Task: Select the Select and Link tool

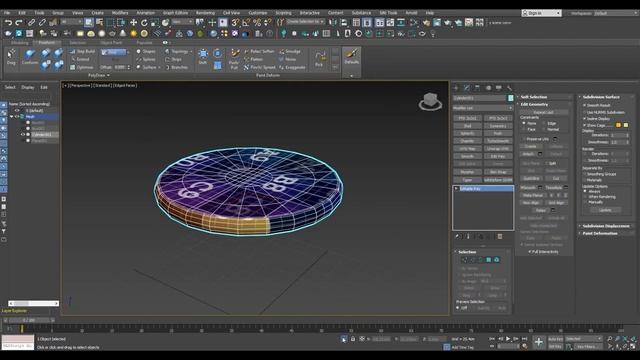Action: pos(31,23)
